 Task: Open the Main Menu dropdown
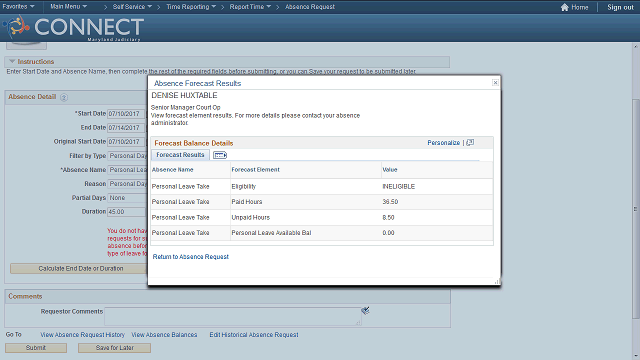(x=68, y=7)
